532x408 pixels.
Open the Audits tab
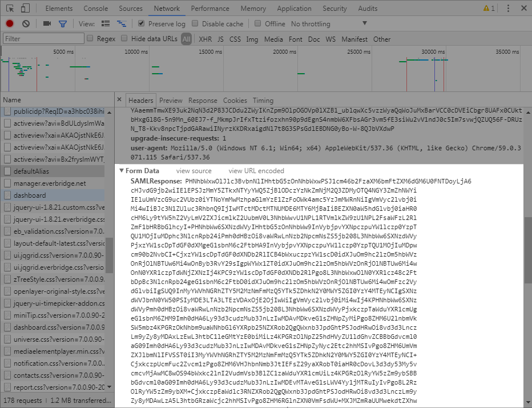(368, 9)
